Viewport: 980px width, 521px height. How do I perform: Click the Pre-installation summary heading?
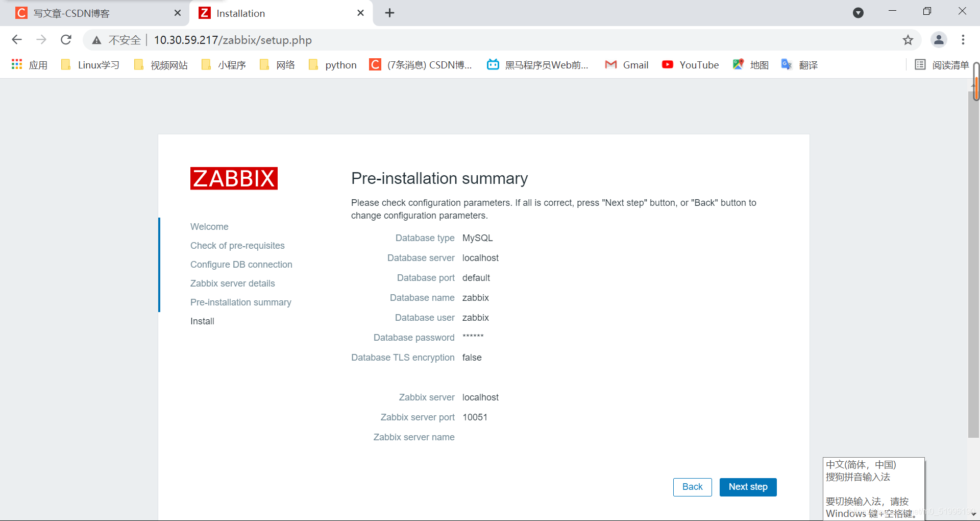click(439, 178)
